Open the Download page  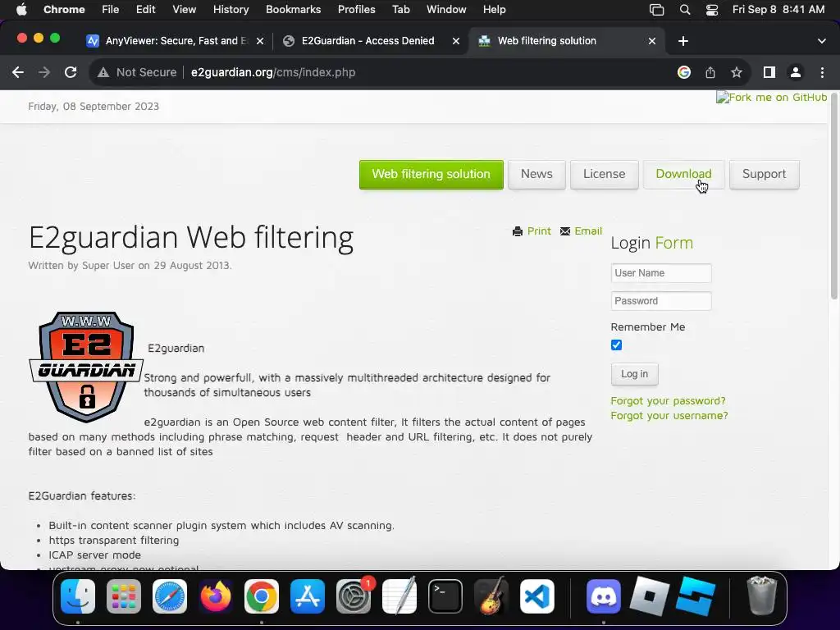tap(683, 174)
